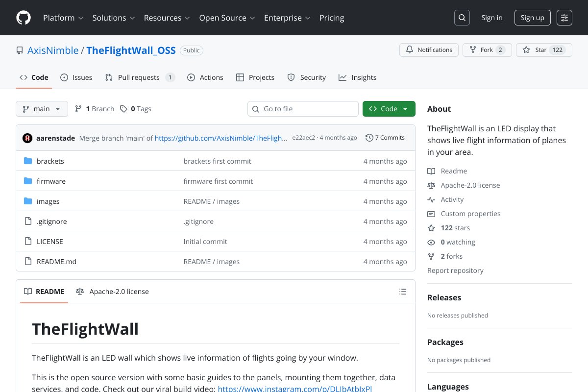Image resolution: width=588 pixels, height=392 pixels.
Task: Open the Pricing page link
Action: (x=332, y=18)
